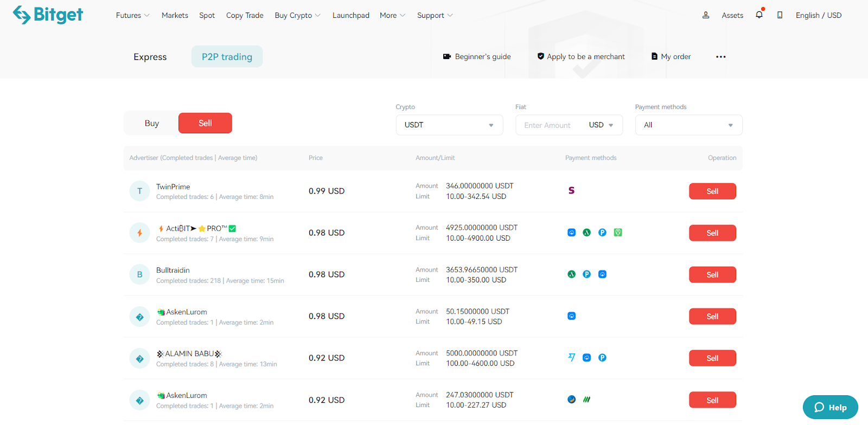This screenshot has height=425, width=868.
Task: Open the English / USD language selector
Action: [818, 15]
